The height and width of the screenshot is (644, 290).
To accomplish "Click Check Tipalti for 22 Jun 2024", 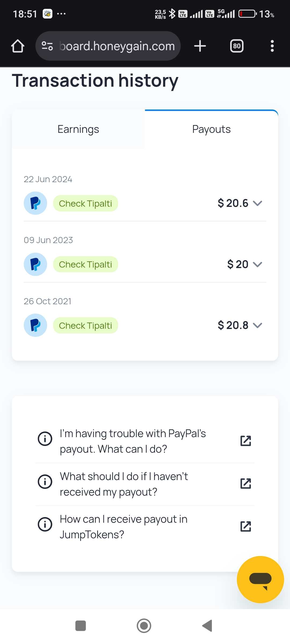I will (85, 203).
